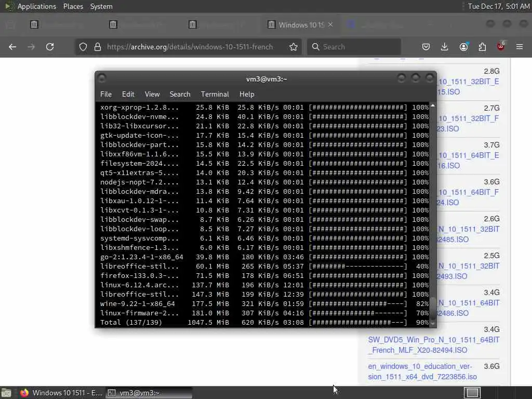The width and height of the screenshot is (532, 399).
Task: Click the uBlock Origin extension icon
Action: pyautogui.click(x=501, y=46)
